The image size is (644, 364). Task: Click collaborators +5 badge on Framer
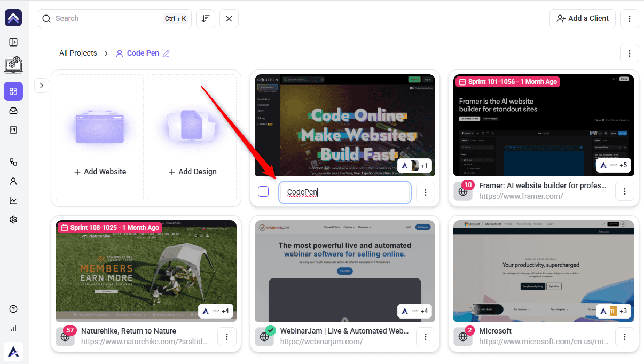click(614, 165)
